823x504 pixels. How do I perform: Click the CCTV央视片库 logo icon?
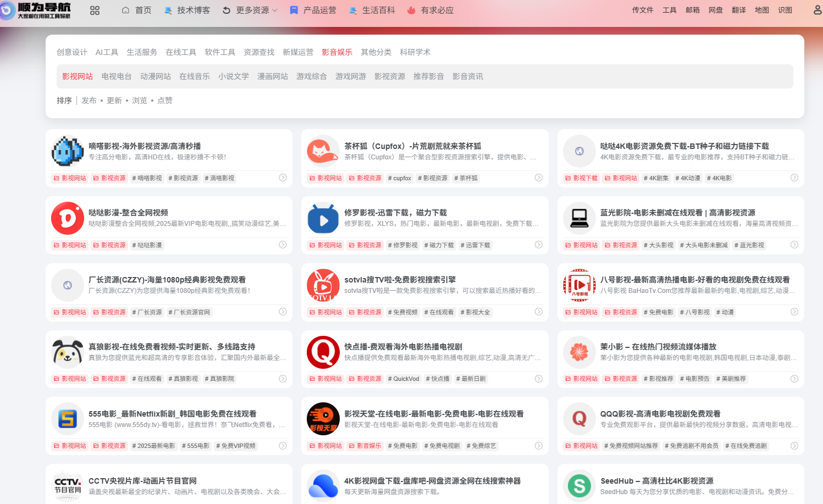[67, 485]
